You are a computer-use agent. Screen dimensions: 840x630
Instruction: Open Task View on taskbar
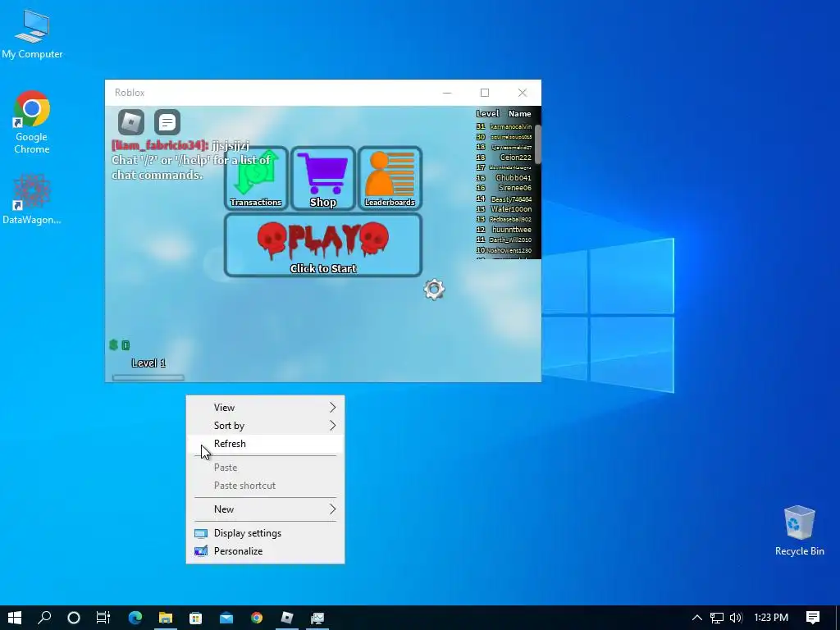(x=103, y=618)
